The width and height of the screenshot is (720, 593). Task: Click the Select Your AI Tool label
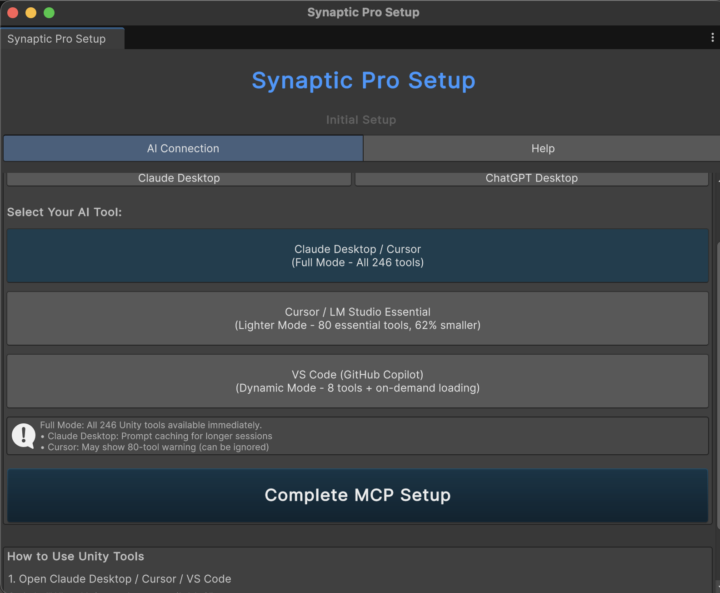click(x=65, y=212)
